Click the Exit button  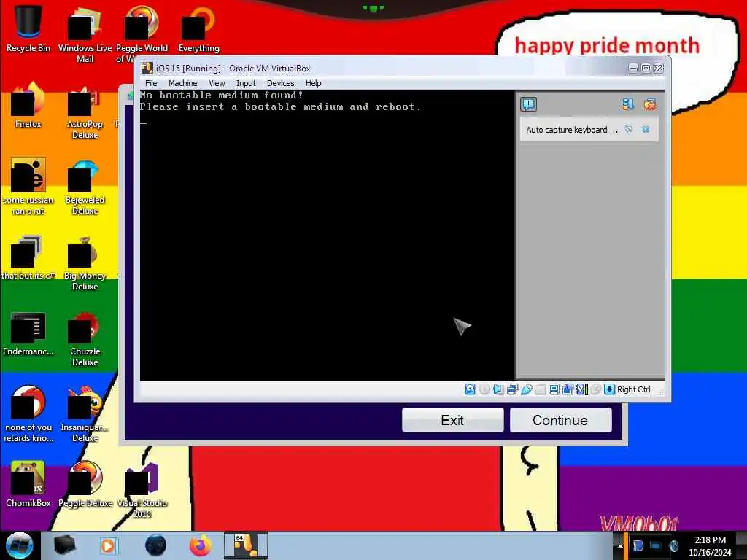click(452, 420)
